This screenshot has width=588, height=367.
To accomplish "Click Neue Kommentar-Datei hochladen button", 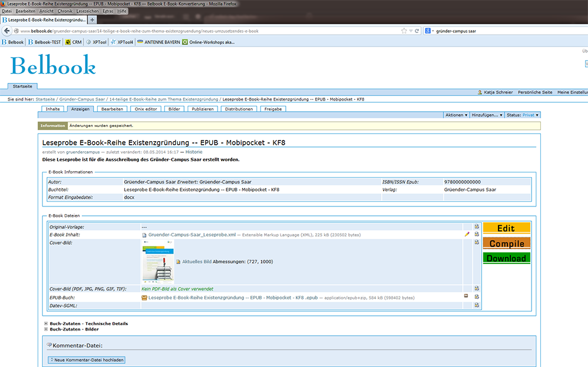I will (x=86, y=360).
